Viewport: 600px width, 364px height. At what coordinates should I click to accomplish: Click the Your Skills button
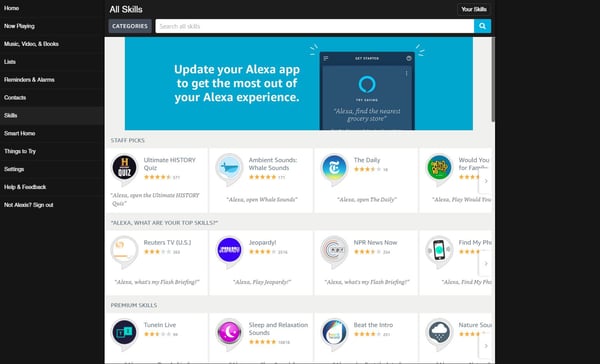point(474,9)
